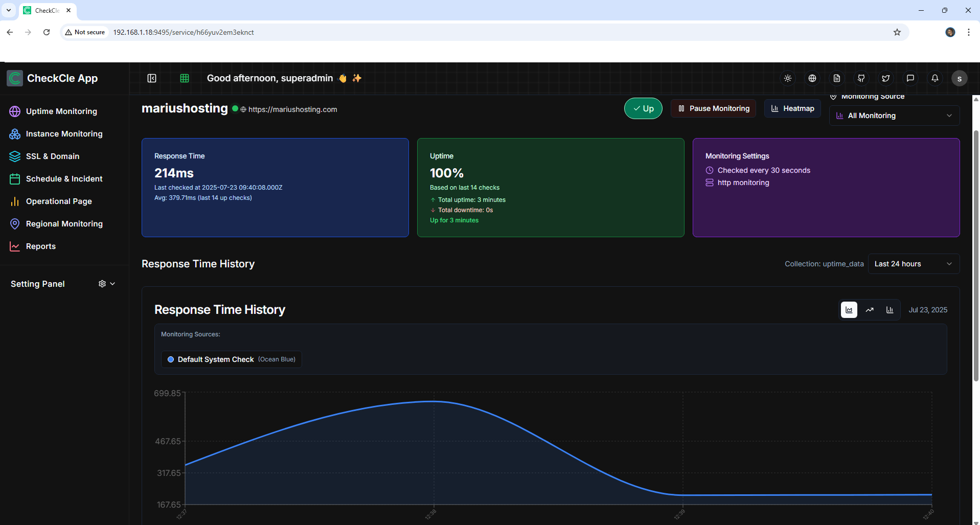The image size is (980, 525).
Task: Toggle Default System Check source chip
Action: (x=231, y=359)
